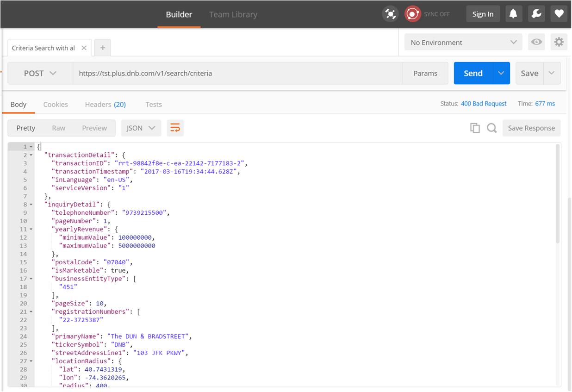Image resolution: width=572 pixels, height=392 pixels.
Task: Open the interceptor satellite icon
Action: [391, 14]
